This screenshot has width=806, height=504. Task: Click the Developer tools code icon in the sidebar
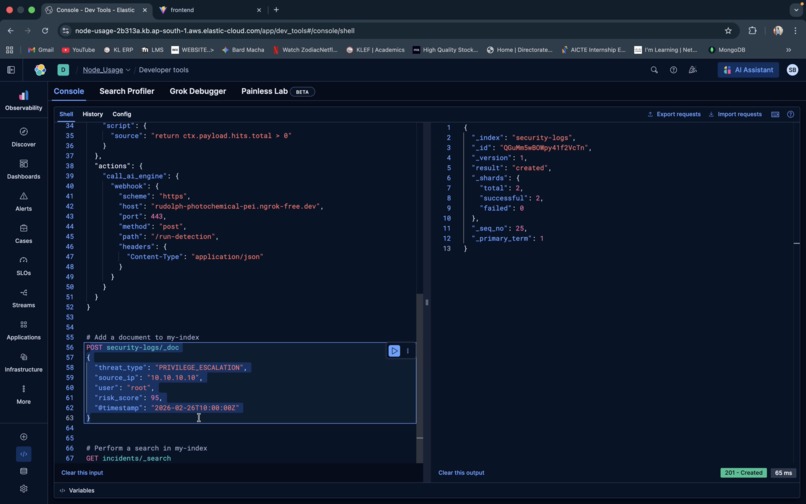click(x=24, y=454)
